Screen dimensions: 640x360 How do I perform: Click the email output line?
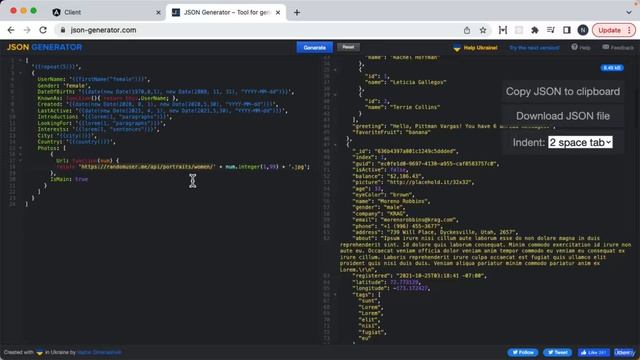point(405,220)
